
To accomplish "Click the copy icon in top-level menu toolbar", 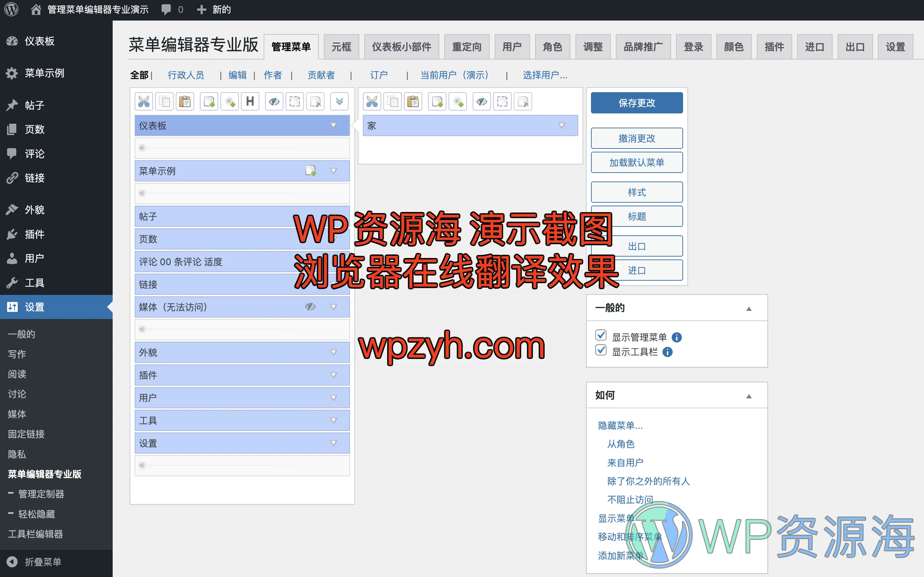I will (164, 101).
